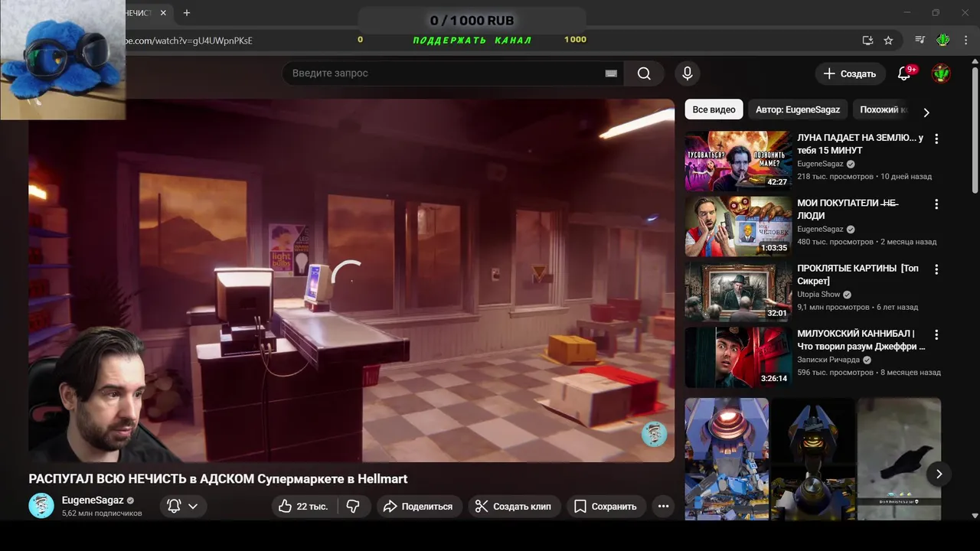The height and width of the screenshot is (551, 980).
Task: Click the Создать button in header
Action: pyautogui.click(x=850, y=73)
